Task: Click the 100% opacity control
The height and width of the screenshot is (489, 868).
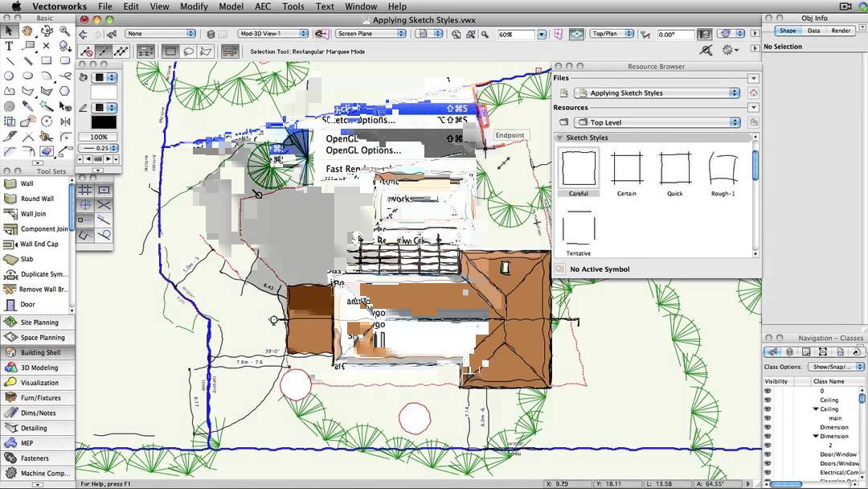Action: tap(99, 137)
